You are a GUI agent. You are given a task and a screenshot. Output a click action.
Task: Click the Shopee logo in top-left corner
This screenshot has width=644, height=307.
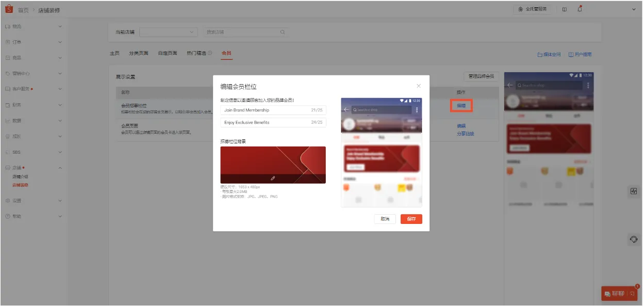coord(9,9)
